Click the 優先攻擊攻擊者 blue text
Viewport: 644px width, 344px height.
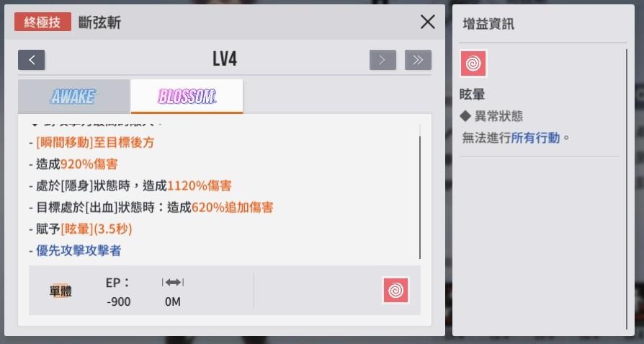[79, 250]
